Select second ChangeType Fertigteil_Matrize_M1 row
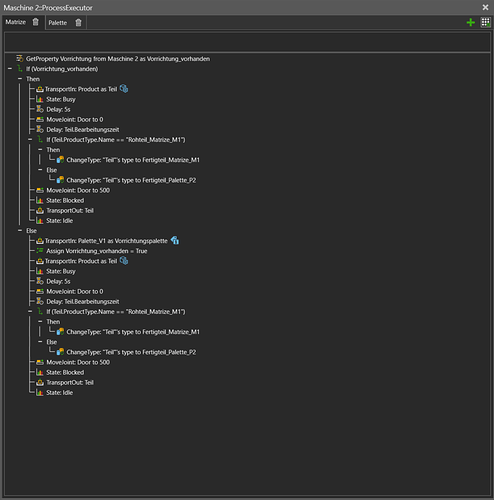 click(133, 332)
